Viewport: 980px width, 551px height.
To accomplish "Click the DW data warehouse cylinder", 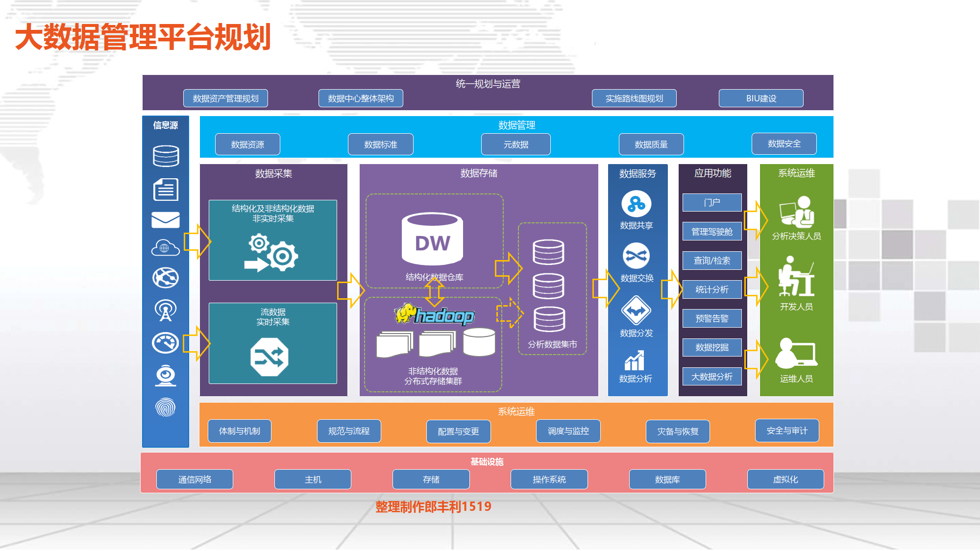I will pyautogui.click(x=432, y=239).
